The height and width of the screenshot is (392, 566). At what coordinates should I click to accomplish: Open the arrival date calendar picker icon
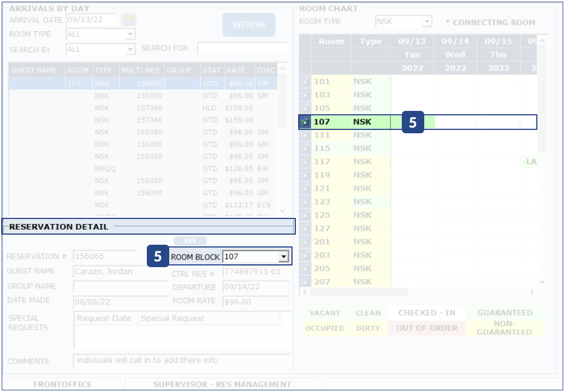[129, 20]
